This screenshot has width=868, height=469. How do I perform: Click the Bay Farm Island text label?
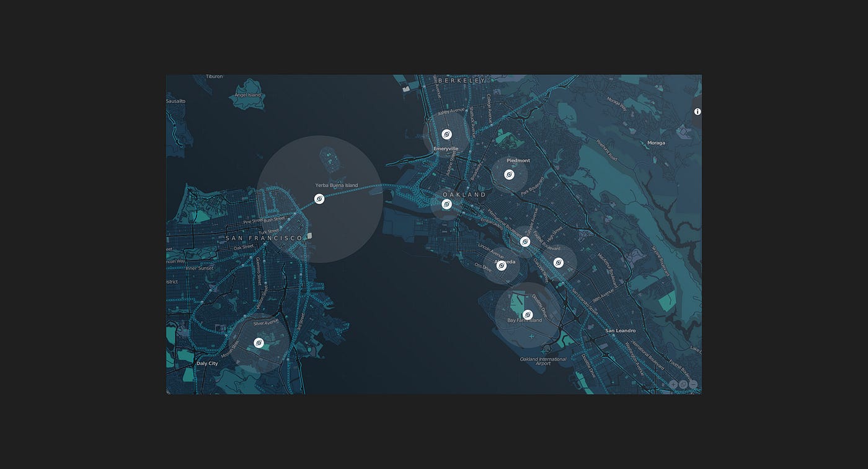(x=525, y=320)
